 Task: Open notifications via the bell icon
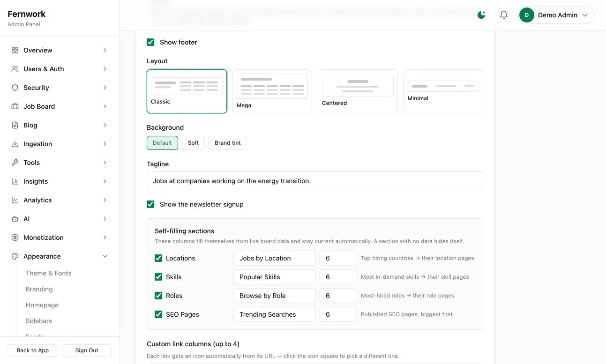point(504,15)
